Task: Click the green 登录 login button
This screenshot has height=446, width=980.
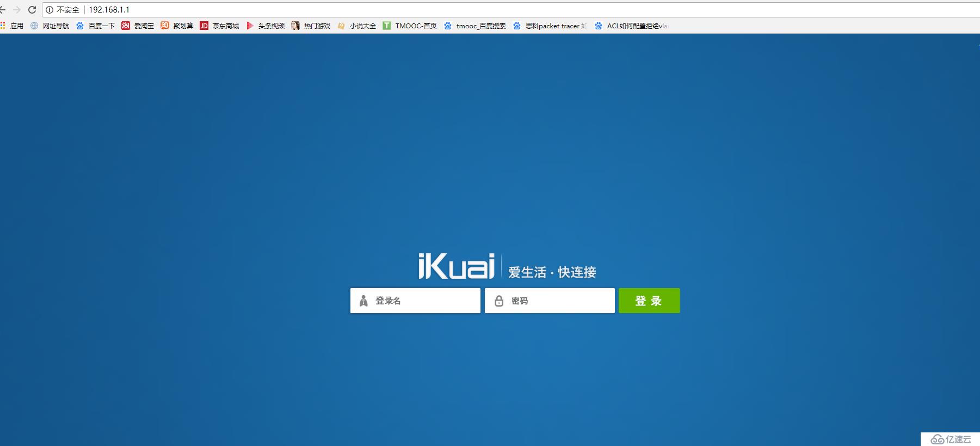Action: (649, 301)
